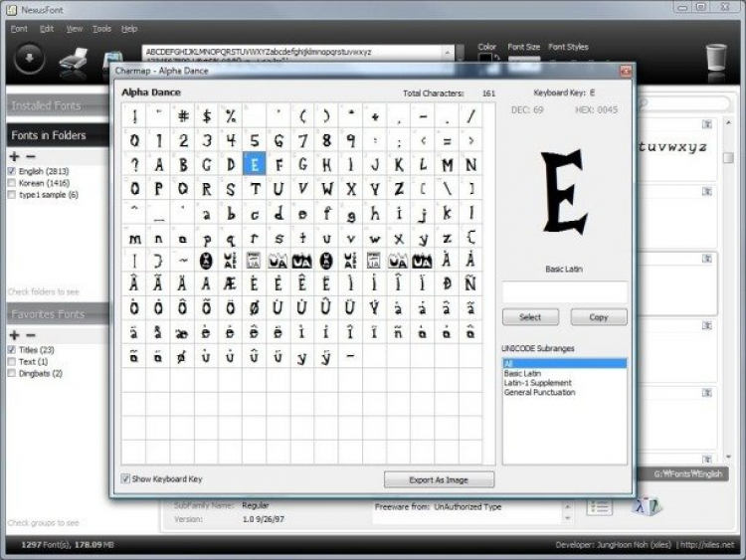
Task: Check the Dingbats (2) group checkbox
Action: (x=12, y=373)
